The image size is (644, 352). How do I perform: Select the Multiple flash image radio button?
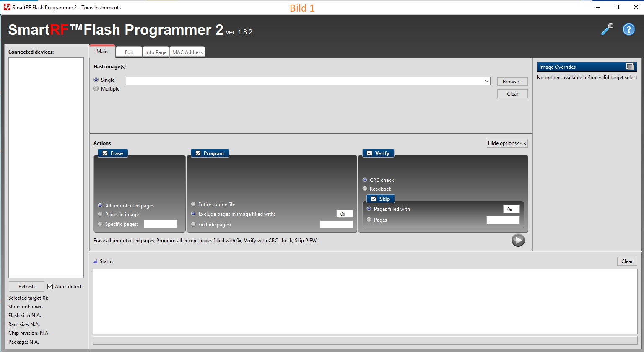click(96, 88)
